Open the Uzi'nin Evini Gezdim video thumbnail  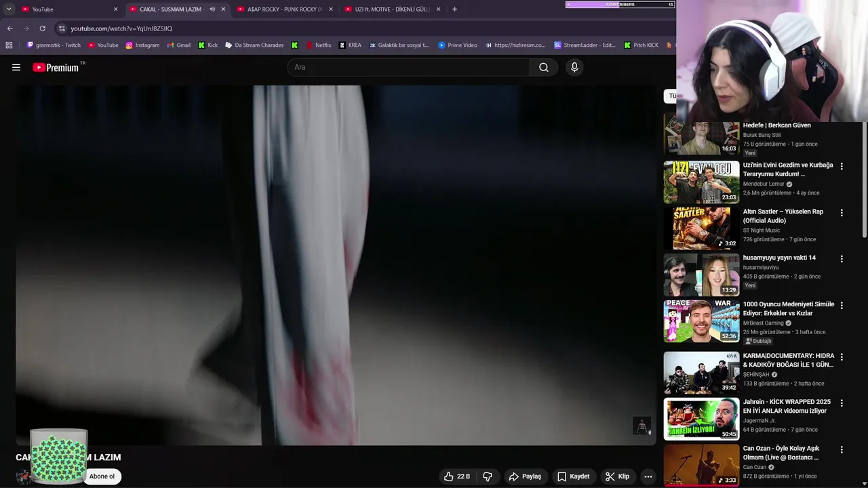[x=701, y=182]
